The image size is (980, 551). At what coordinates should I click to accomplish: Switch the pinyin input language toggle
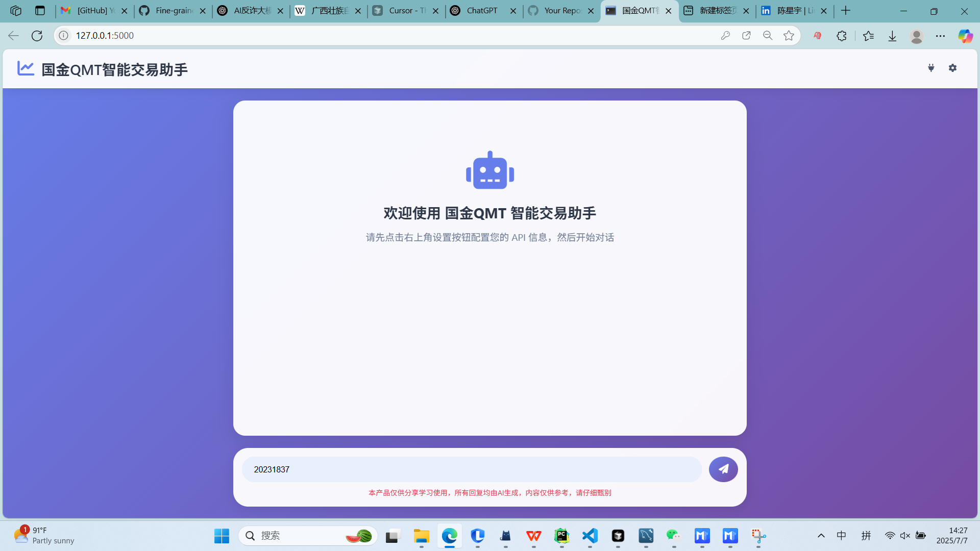[866, 536]
